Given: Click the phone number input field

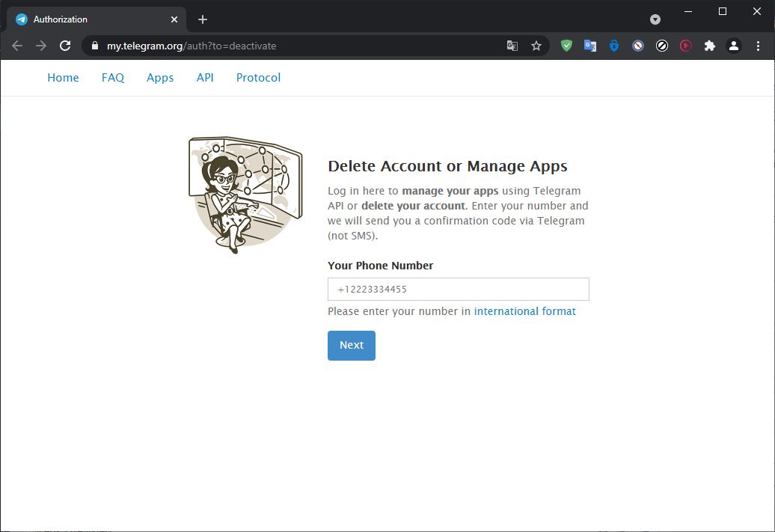Looking at the screenshot, I should click(x=458, y=289).
